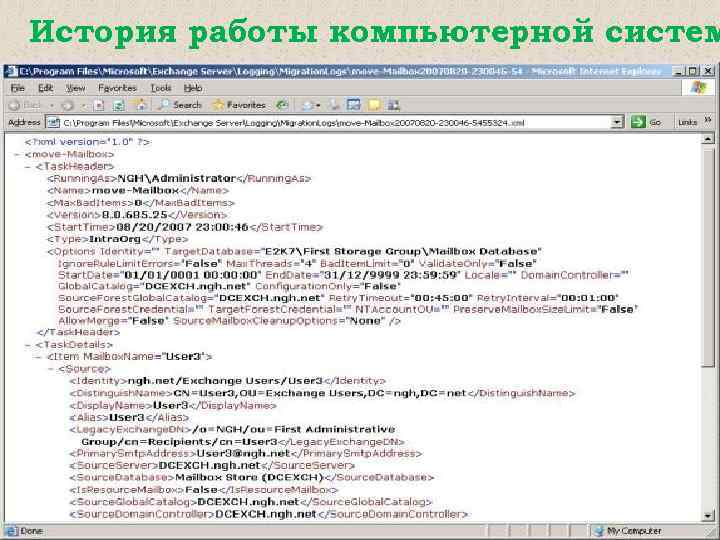Click the Name move-Mailbox line

pyautogui.click(x=138, y=191)
